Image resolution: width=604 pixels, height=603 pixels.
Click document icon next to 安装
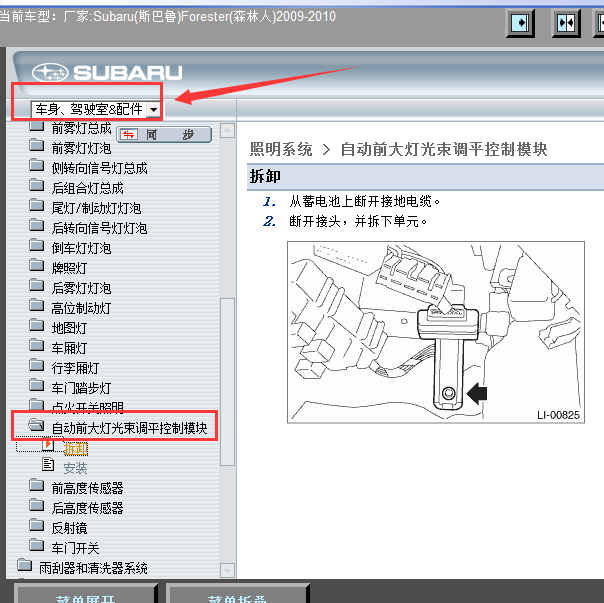click(x=48, y=464)
